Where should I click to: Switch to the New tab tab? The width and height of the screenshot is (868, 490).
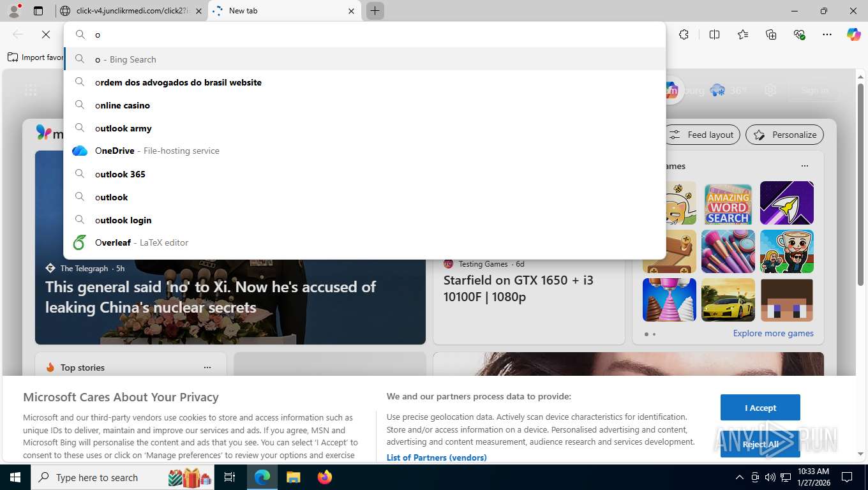tap(285, 11)
